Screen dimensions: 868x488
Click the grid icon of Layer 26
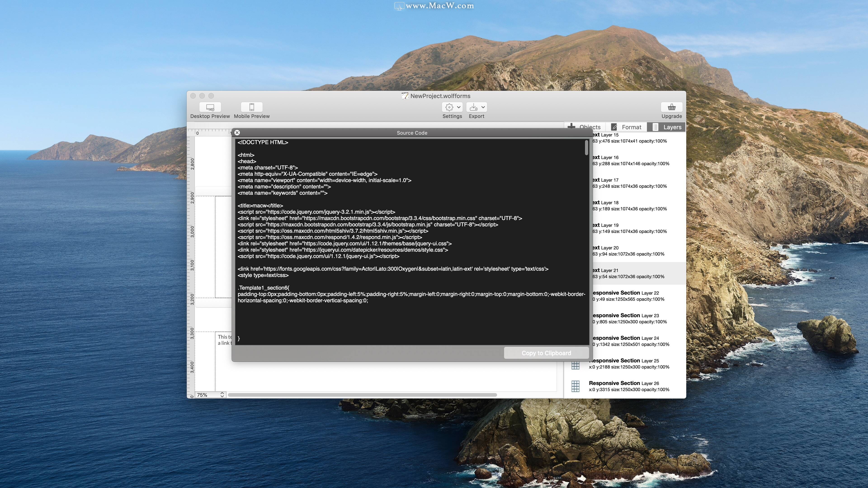click(x=576, y=386)
